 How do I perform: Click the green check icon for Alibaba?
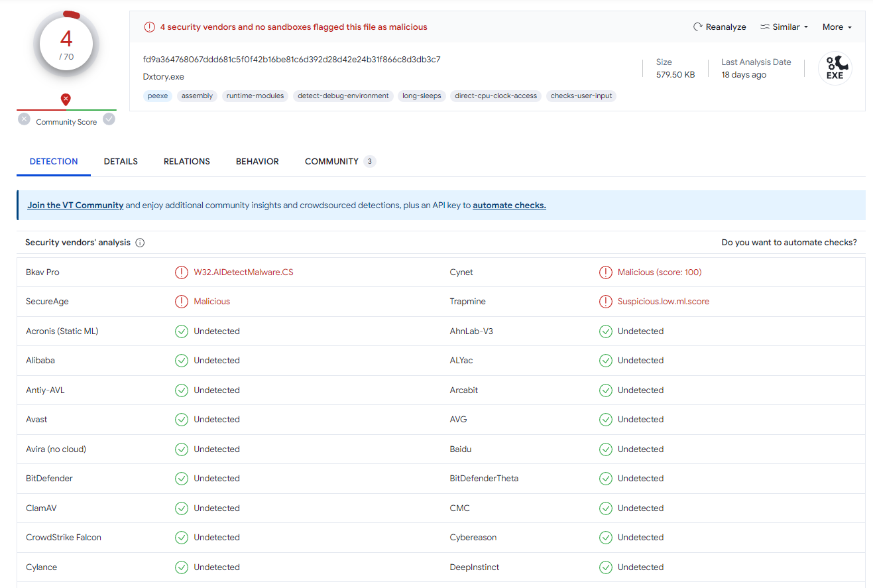click(x=181, y=361)
